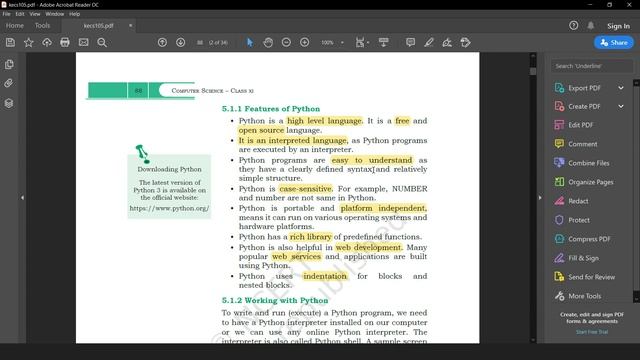Click the '5.1.2 Working with Python' heading
Image resolution: width=640 pixels, height=360 pixels.
275,300
